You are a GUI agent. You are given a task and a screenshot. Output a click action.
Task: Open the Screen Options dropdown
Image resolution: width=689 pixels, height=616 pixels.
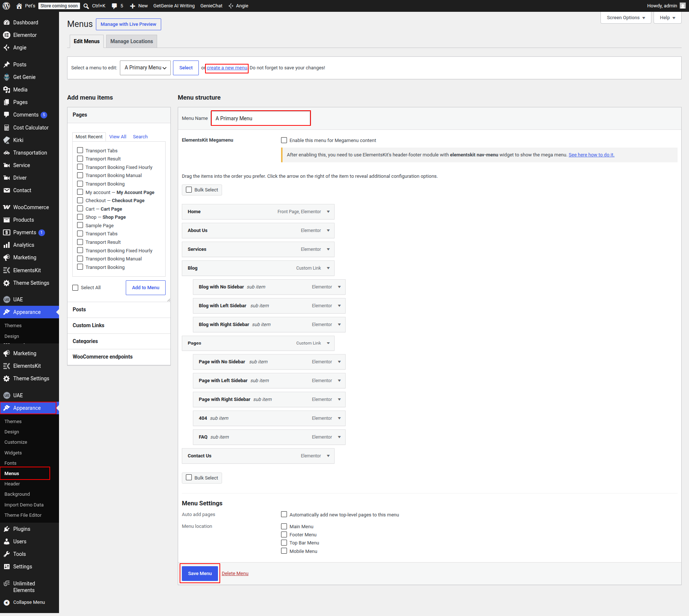click(x=626, y=18)
